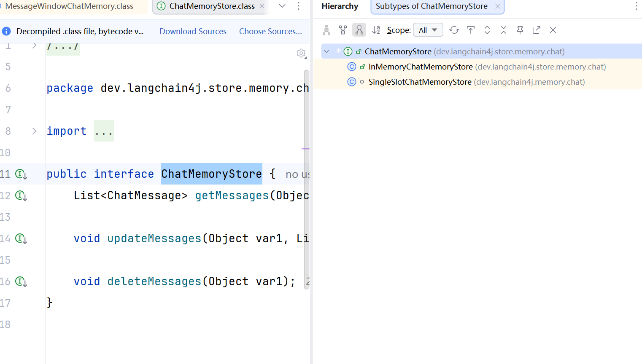Image resolution: width=642 pixels, height=364 pixels.
Task: Click the folded import ellipsis placeholder
Action: point(104,131)
